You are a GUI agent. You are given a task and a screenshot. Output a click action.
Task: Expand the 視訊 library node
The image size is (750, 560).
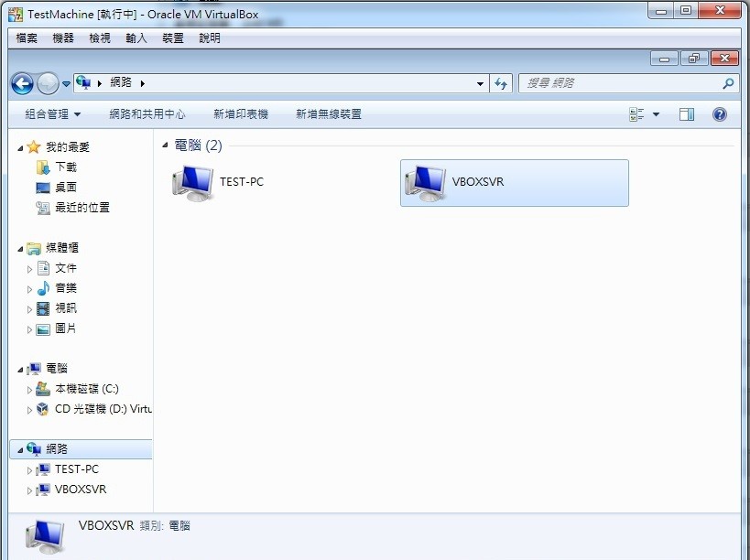pyautogui.click(x=29, y=309)
